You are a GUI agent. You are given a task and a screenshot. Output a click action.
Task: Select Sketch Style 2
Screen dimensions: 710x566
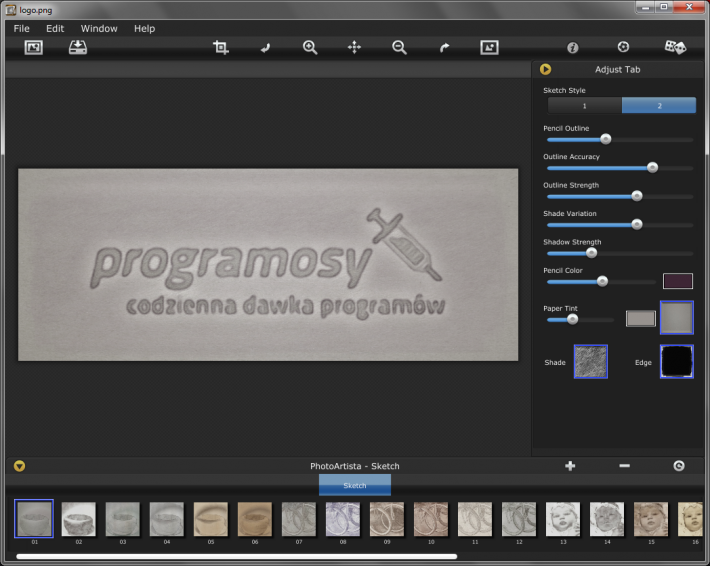coord(659,106)
